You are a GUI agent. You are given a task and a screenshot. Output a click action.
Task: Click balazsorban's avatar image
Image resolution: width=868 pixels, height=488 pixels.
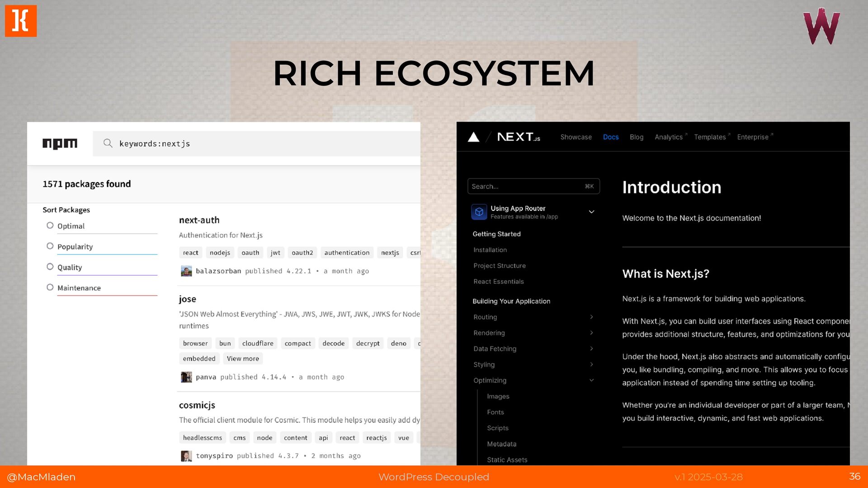pos(186,271)
